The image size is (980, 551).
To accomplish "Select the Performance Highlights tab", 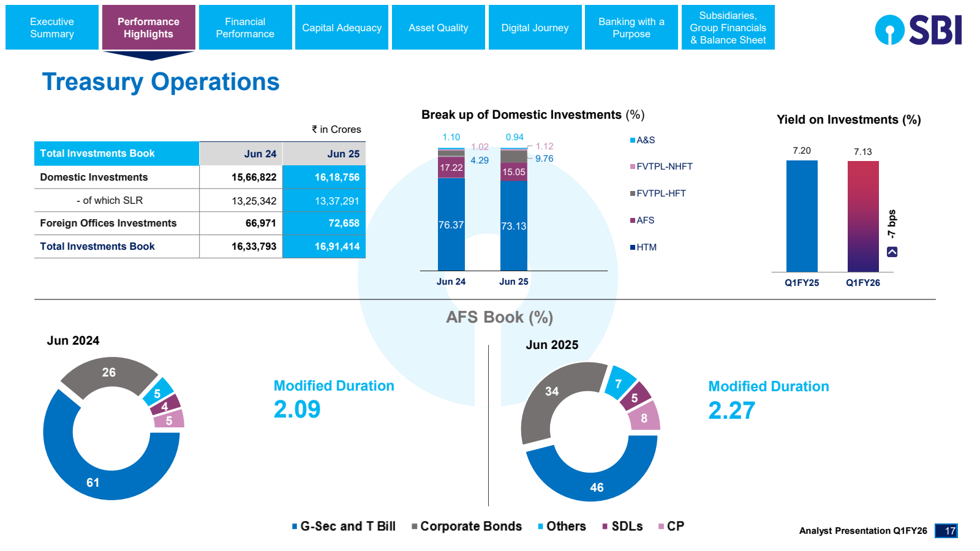I will pos(148,28).
